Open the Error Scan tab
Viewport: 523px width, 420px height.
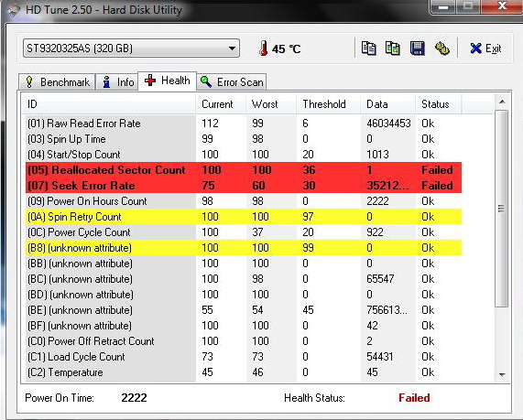click(x=232, y=82)
